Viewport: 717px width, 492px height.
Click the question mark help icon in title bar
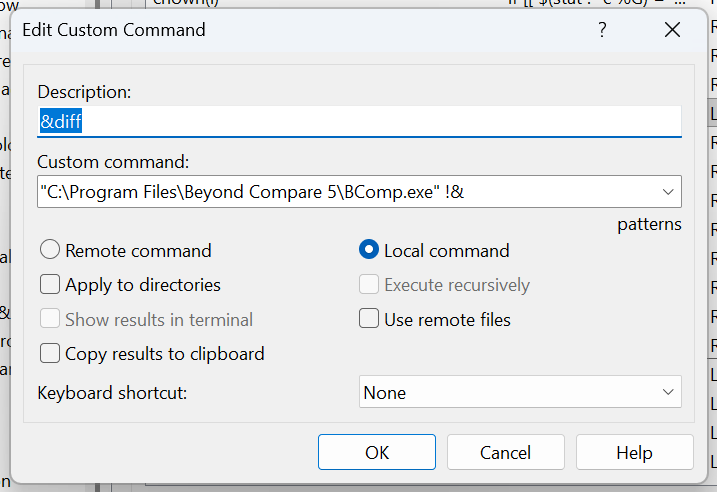coord(602,30)
